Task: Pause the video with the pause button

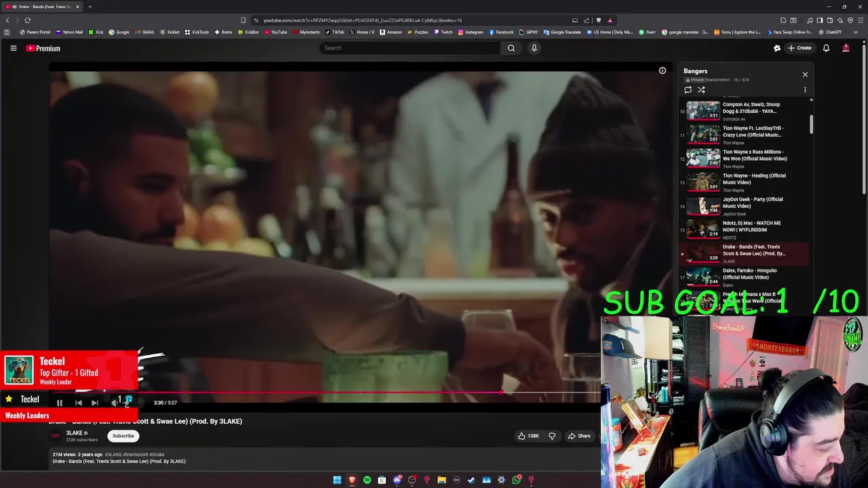Action: (x=60, y=403)
